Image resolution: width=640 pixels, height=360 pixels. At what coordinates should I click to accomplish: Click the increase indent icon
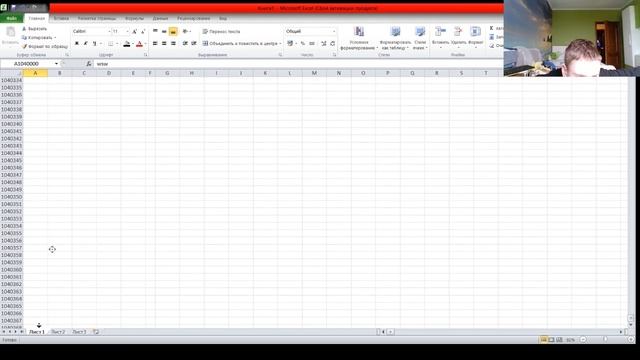(194, 43)
